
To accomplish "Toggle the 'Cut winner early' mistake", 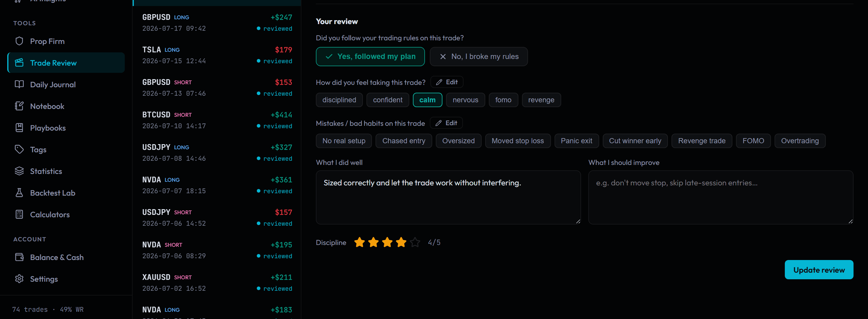I will point(635,141).
